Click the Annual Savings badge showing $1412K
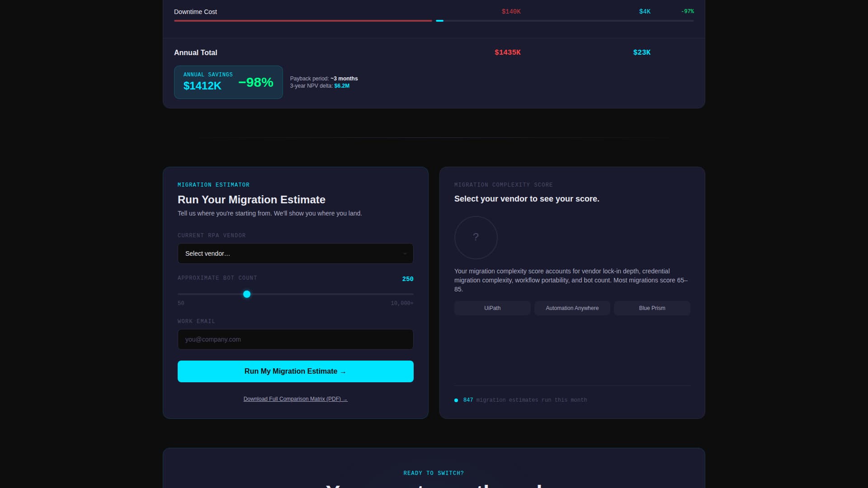 pyautogui.click(x=228, y=82)
